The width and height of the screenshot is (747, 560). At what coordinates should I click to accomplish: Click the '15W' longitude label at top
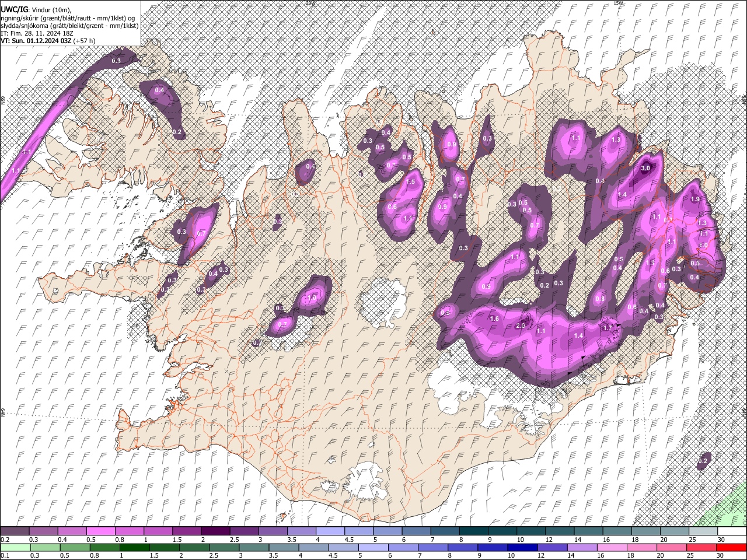point(618,3)
